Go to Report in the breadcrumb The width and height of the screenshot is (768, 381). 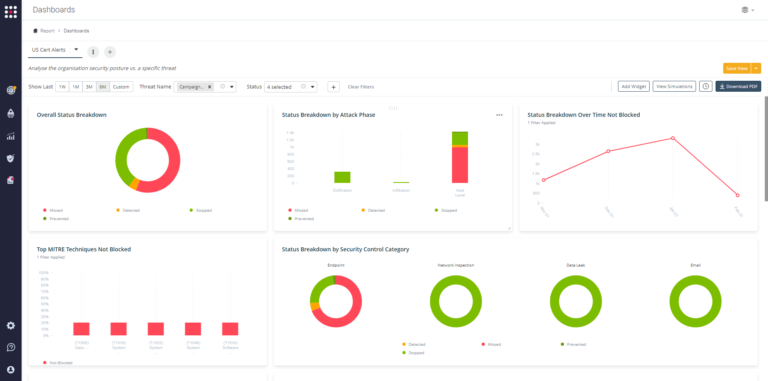click(48, 31)
